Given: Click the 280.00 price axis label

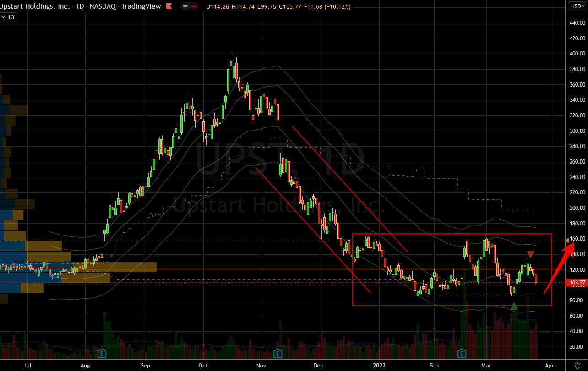Looking at the screenshot, I should (577, 146).
